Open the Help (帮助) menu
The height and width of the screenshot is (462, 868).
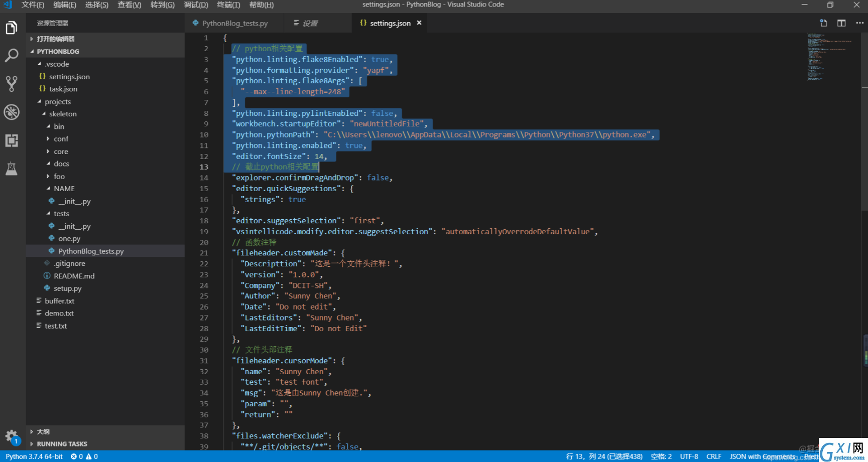pyautogui.click(x=262, y=5)
